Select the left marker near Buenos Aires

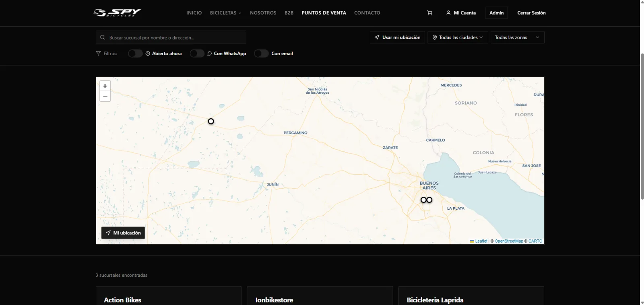423,200
